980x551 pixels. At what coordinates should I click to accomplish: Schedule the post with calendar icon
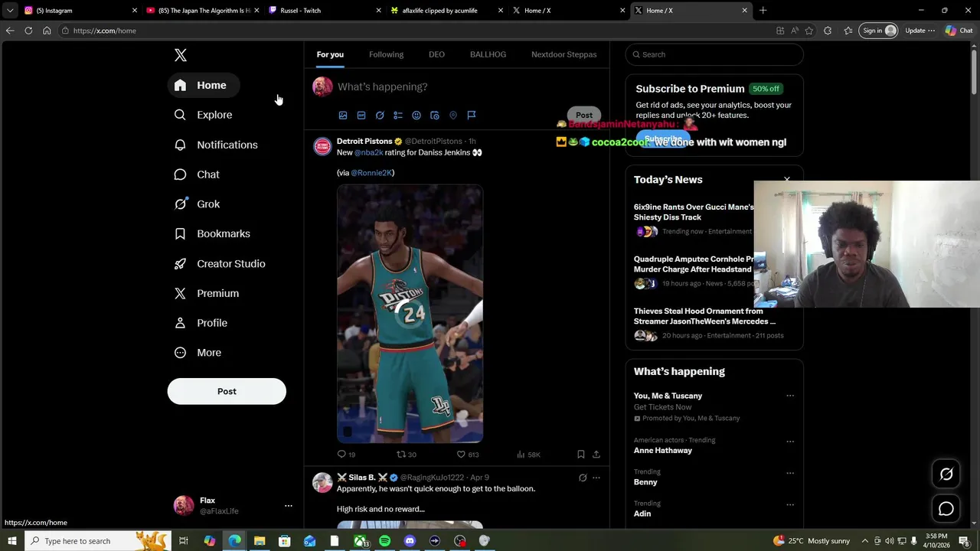[435, 116]
